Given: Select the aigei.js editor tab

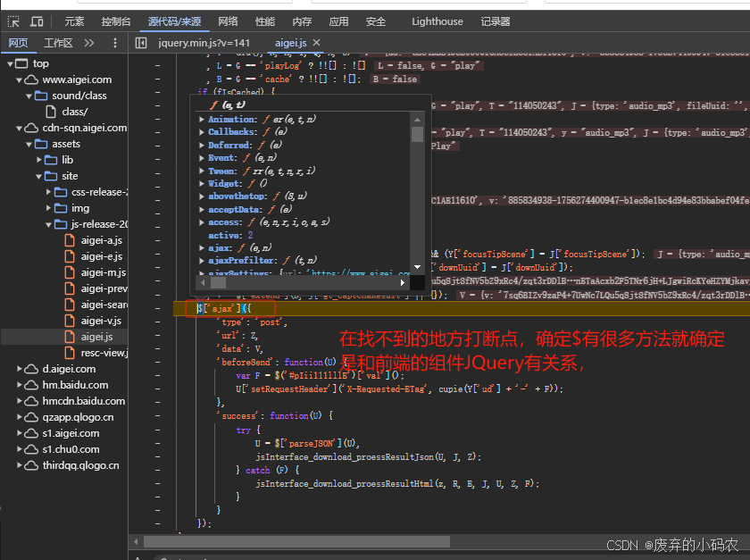Looking at the screenshot, I should [x=291, y=43].
